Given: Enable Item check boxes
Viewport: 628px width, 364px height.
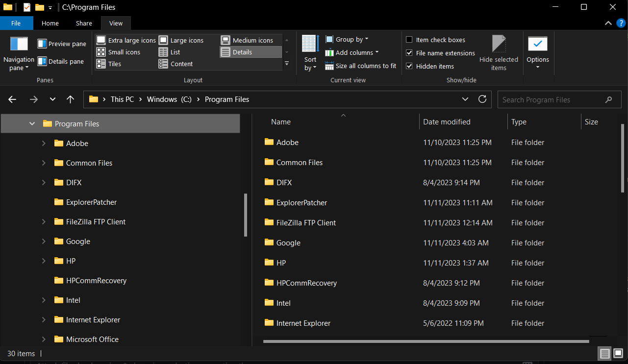Looking at the screenshot, I should tap(409, 40).
